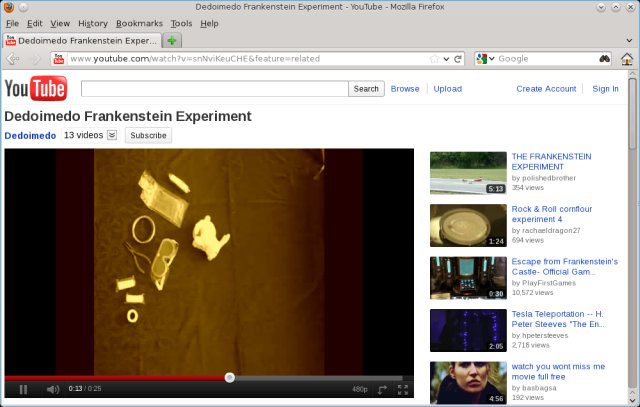Enter fullscreen mode in the video player
This screenshot has width=640, height=407.
tap(402, 389)
